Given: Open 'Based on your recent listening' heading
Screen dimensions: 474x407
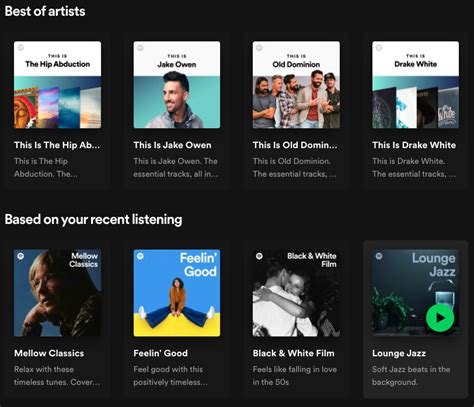Looking at the screenshot, I should 93,220.
